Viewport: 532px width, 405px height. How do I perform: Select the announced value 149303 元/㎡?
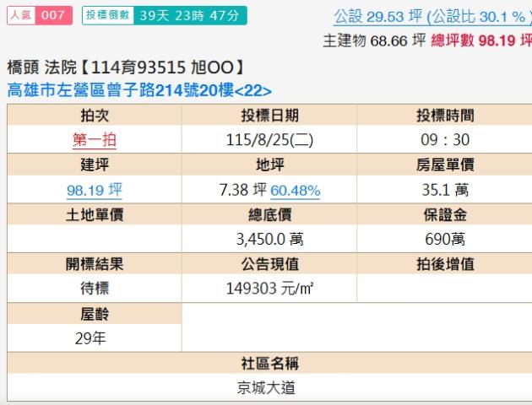click(269, 289)
